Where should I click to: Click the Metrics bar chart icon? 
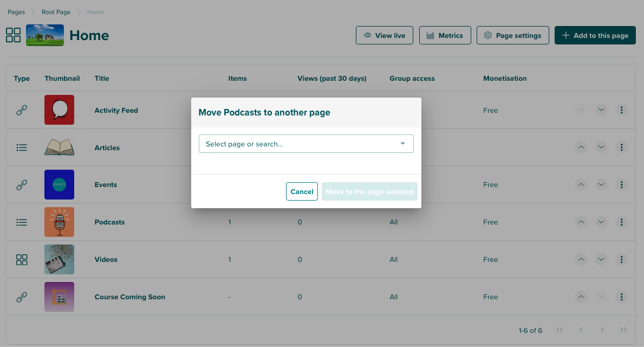(x=431, y=35)
